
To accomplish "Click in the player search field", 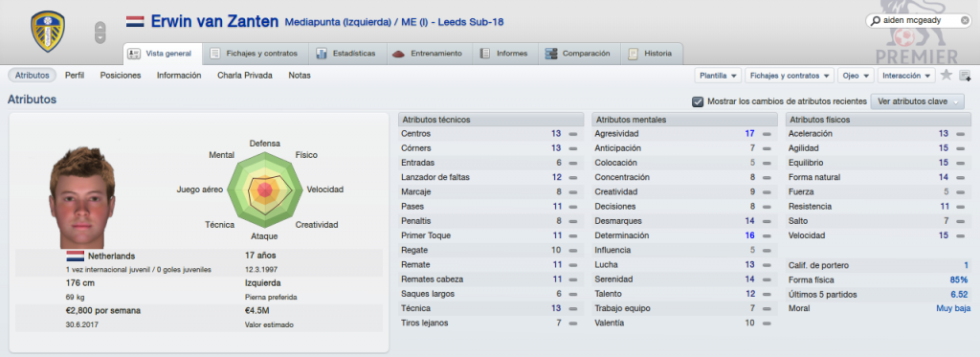I will tap(919, 21).
